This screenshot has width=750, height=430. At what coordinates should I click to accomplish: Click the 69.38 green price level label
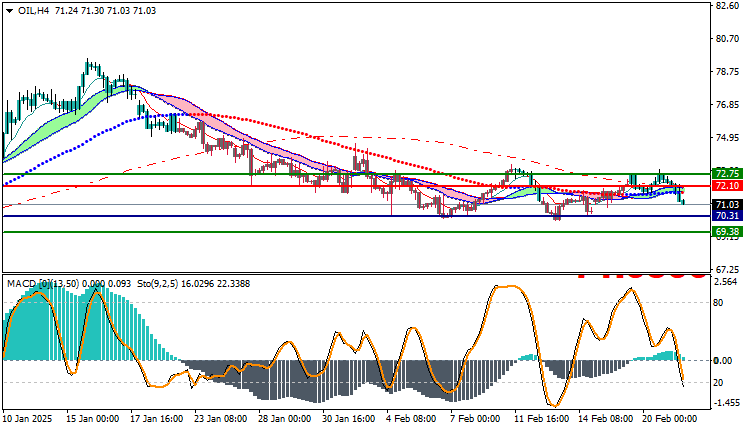[727, 232]
